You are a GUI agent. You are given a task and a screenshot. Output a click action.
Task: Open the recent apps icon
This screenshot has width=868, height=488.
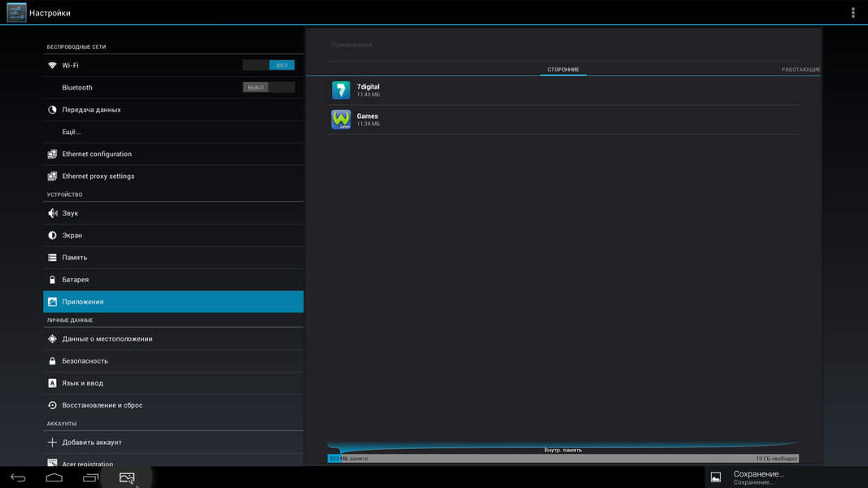pos(90,477)
